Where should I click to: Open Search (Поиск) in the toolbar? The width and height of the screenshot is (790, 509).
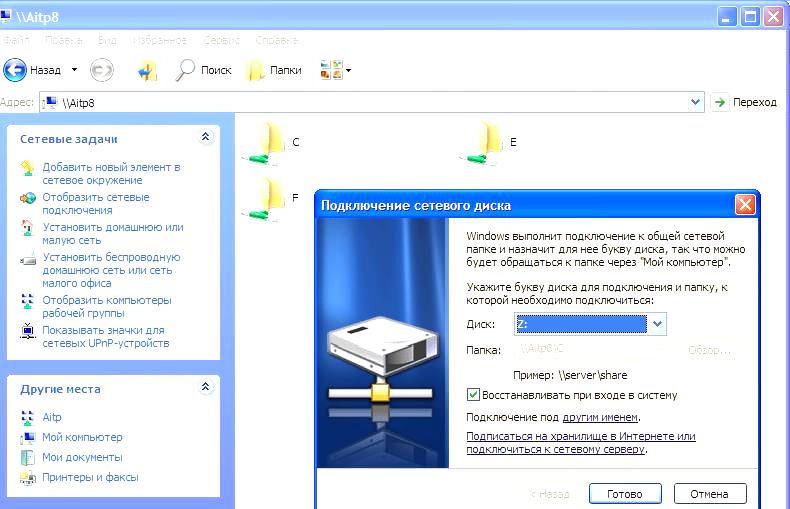pos(203,70)
